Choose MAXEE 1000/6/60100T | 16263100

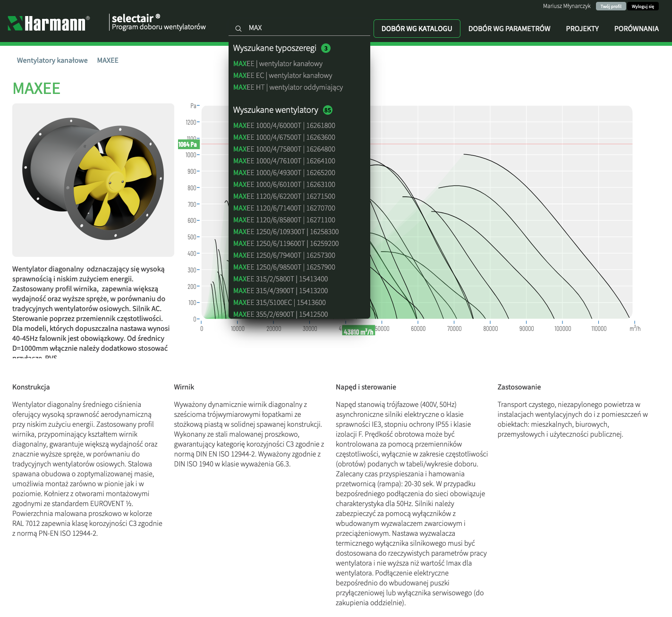tap(284, 185)
